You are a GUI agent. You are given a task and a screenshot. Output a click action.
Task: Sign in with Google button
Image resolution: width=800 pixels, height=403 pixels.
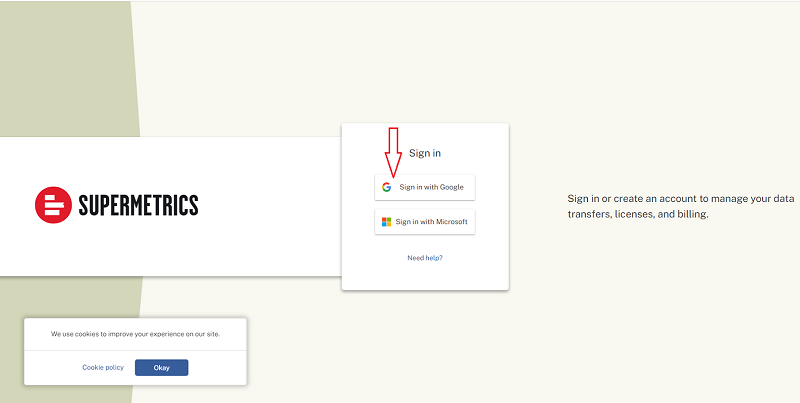pos(424,187)
